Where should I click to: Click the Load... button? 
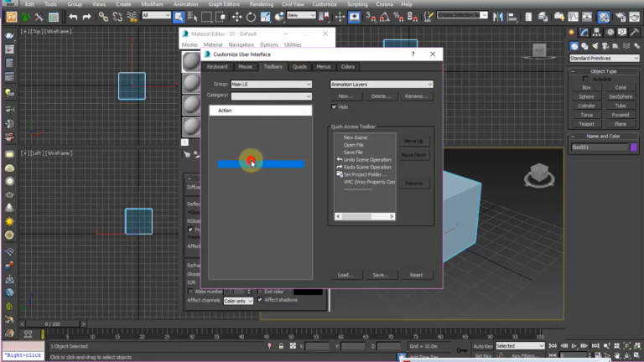[345, 275]
